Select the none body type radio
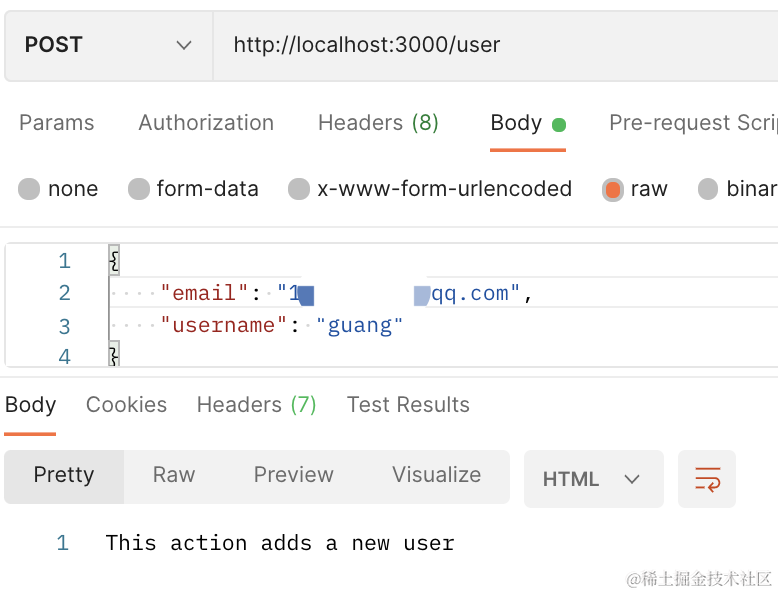The image size is (778, 594). 29,189
